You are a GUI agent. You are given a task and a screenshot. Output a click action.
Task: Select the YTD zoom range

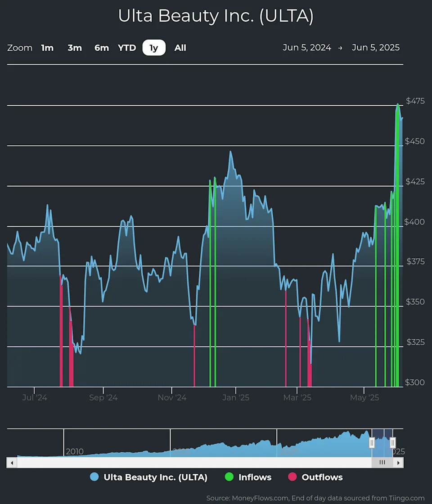click(127, 48)
